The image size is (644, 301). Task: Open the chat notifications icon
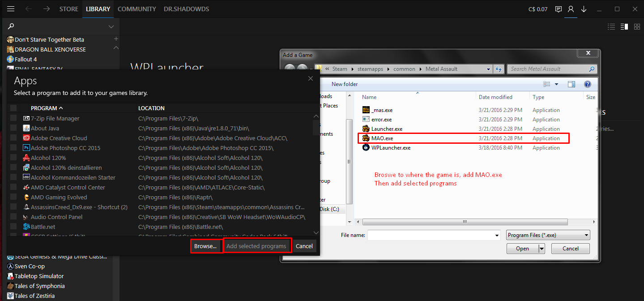[x=558, y=9]
